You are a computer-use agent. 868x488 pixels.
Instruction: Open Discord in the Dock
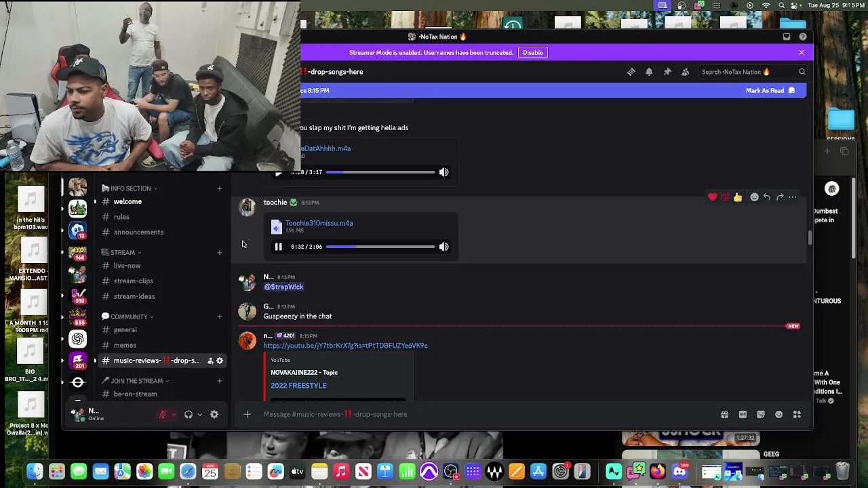pyautogui.click(x=679, y=472)
